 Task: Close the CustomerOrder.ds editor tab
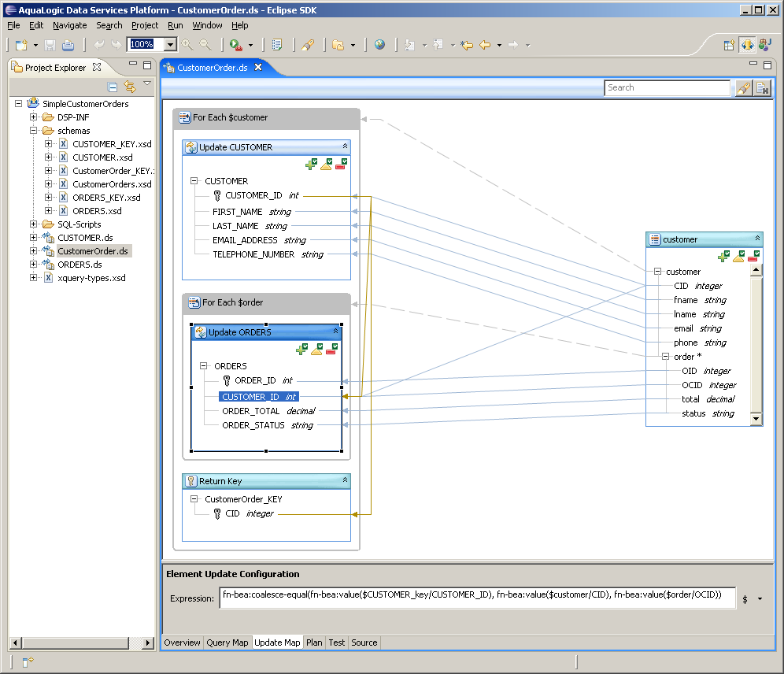(258, 67)
